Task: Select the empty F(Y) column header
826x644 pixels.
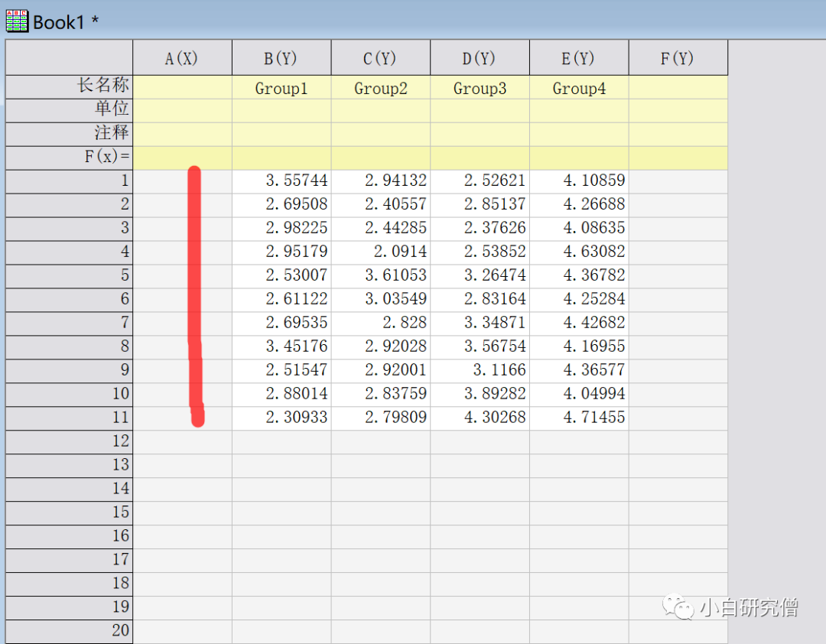Action: coord(678,57)
